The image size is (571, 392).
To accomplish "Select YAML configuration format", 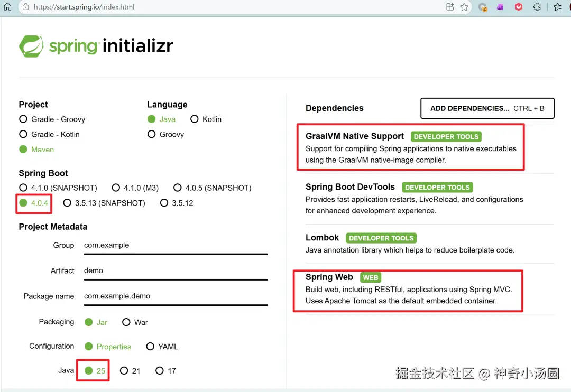I will (x=162, y=347).
